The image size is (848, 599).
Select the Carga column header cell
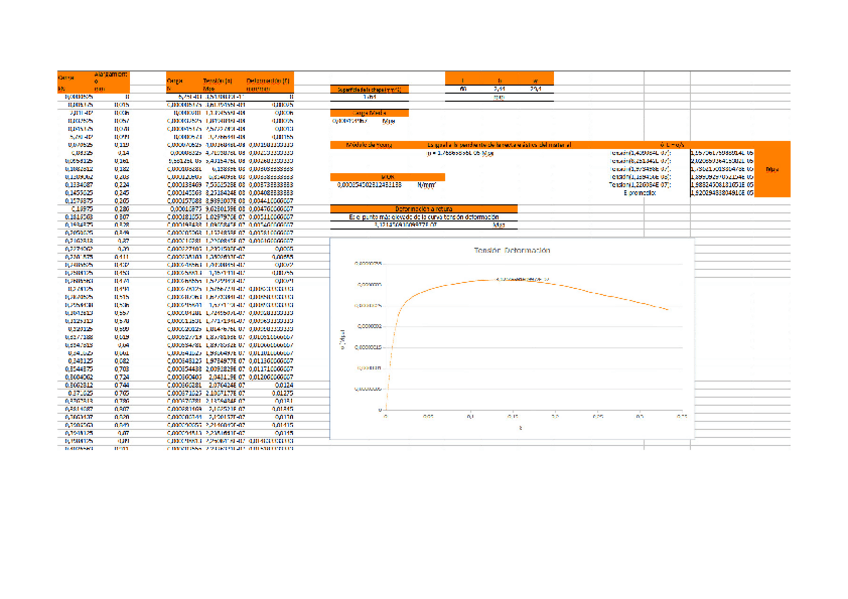pyautogui.click(x=172, y=82)
